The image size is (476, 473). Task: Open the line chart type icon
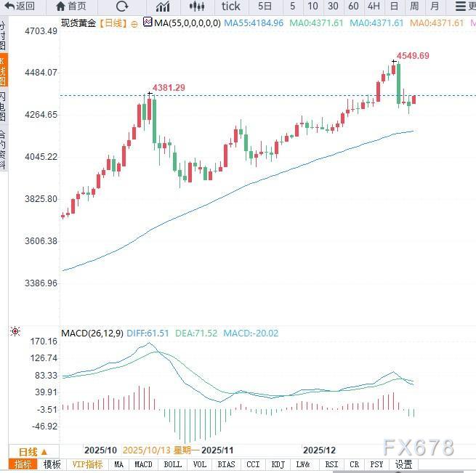coord(162,7)
